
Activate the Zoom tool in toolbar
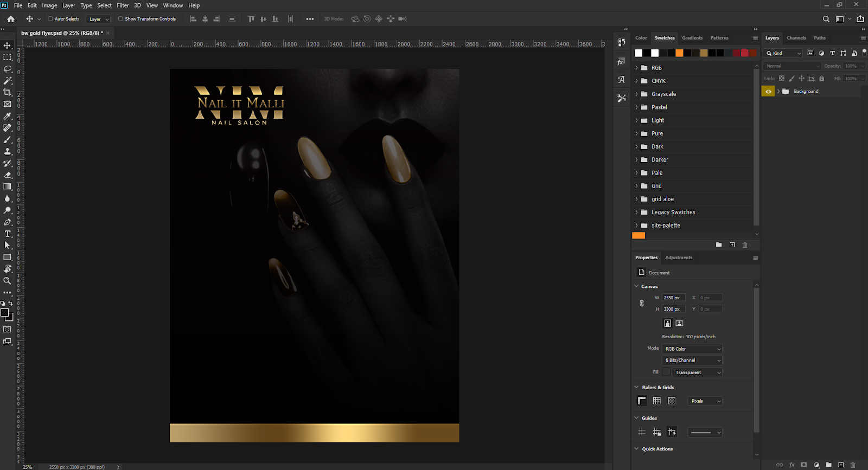pyautogui.click(x=8, y=281)
